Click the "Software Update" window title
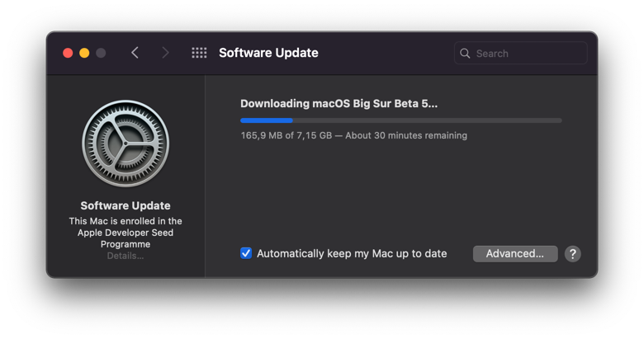 tap(268, 53)
